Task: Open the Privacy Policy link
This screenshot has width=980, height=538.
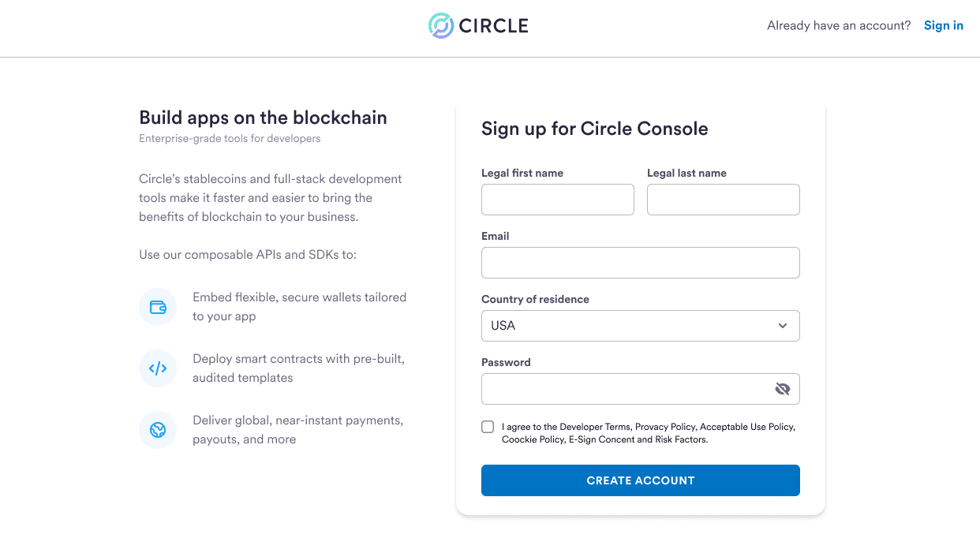Action: pos(665,427)
